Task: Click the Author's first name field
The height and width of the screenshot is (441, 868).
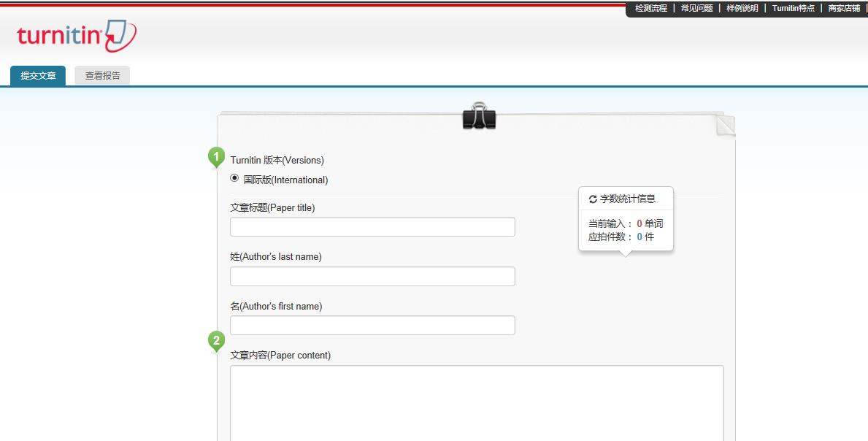Action: [372, 326]
